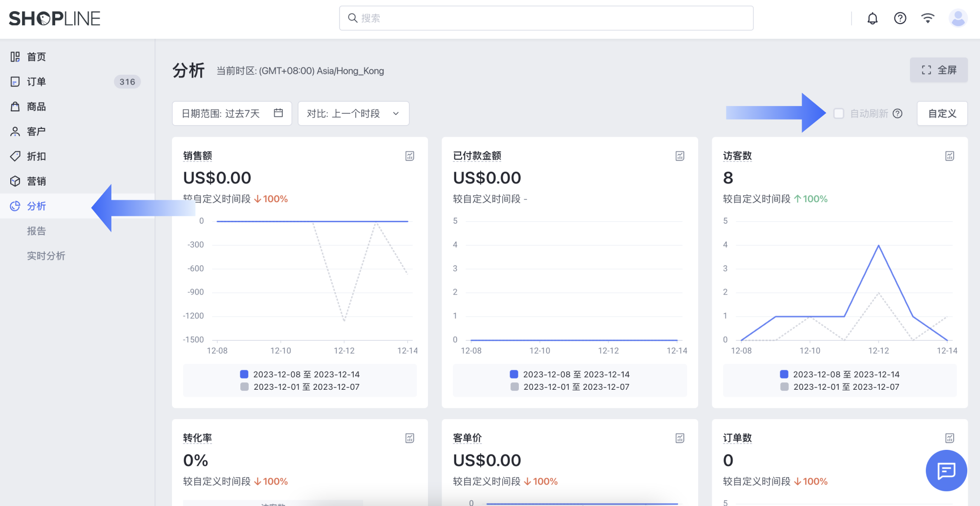Enable the 自动刷新 checkbox
Viewport: 980px width, 506px height.
click(839, 113)
